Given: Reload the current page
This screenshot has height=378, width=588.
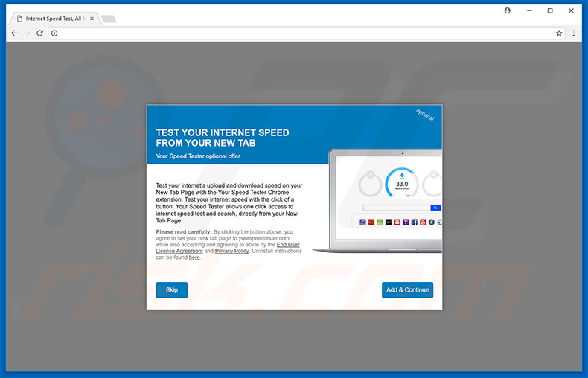Looking at the screenshot, I should pos(39,33).
